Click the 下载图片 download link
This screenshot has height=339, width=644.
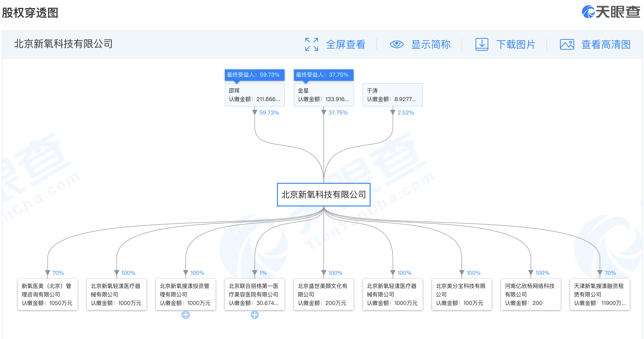pos(516,44)
